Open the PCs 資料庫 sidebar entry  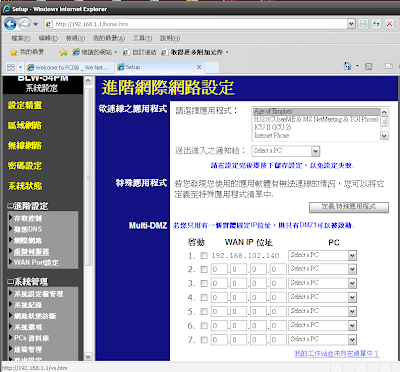[31, 338]
